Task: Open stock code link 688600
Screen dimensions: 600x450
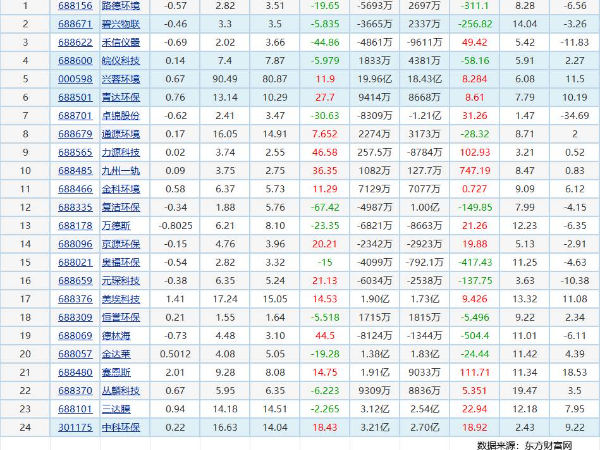Action: [75, 61]
